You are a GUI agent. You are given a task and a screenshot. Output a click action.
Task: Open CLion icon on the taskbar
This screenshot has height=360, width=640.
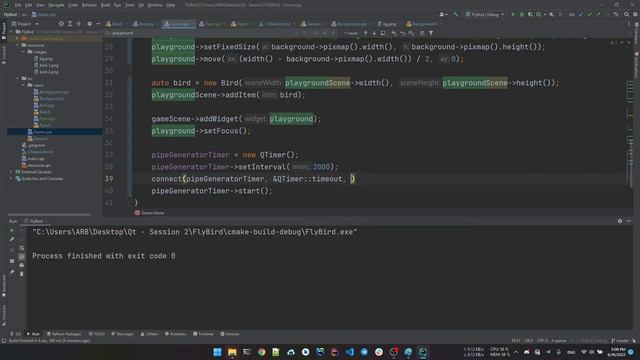(423, 352)
